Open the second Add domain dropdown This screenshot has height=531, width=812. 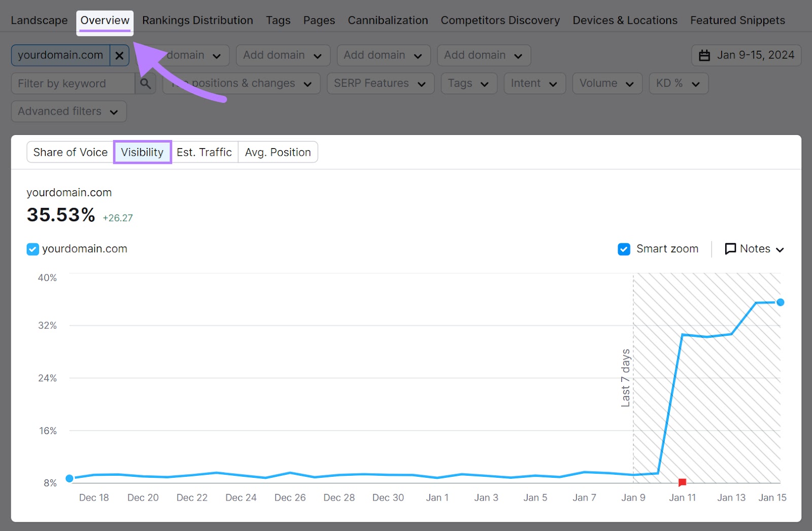tap(283, 55)
